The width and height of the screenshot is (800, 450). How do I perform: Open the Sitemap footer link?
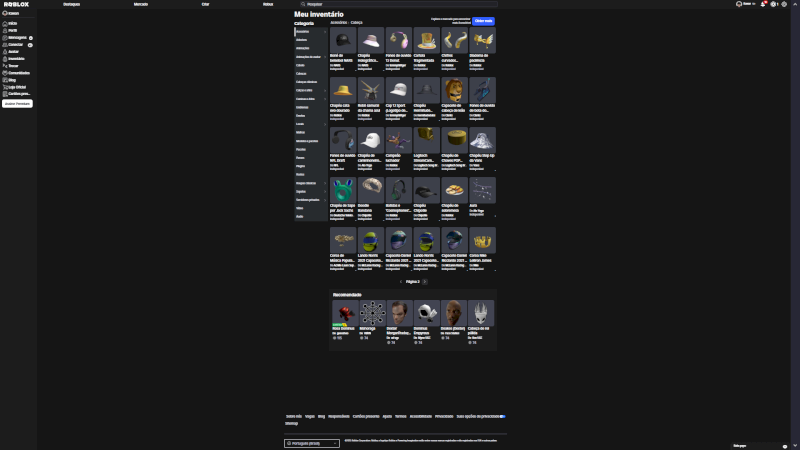[x=291, y=423]
